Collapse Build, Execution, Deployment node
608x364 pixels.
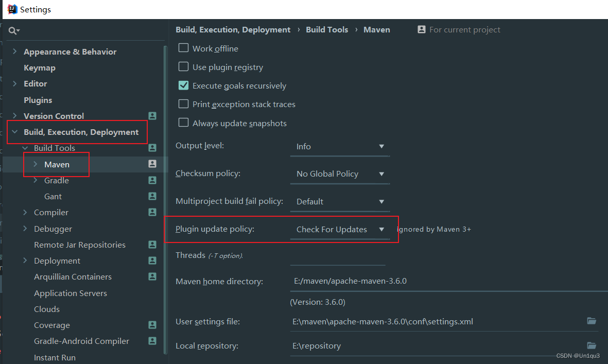(15, 132)
